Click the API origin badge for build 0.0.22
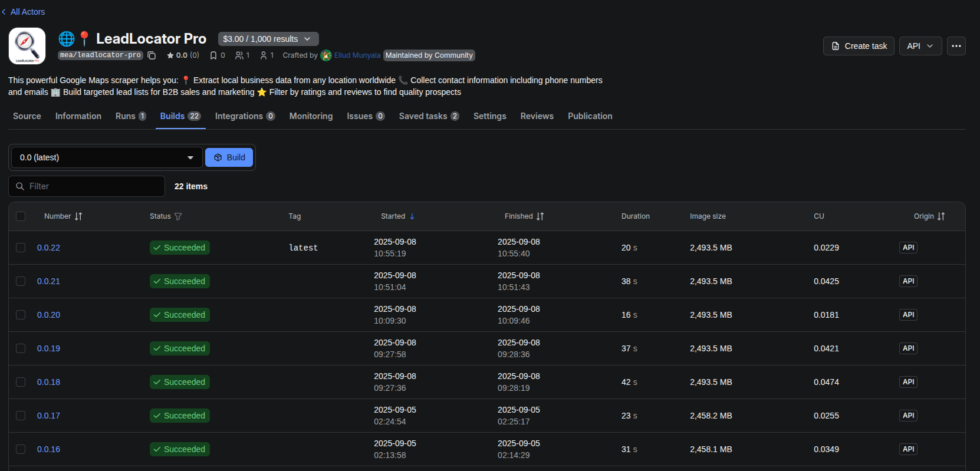 908,248
